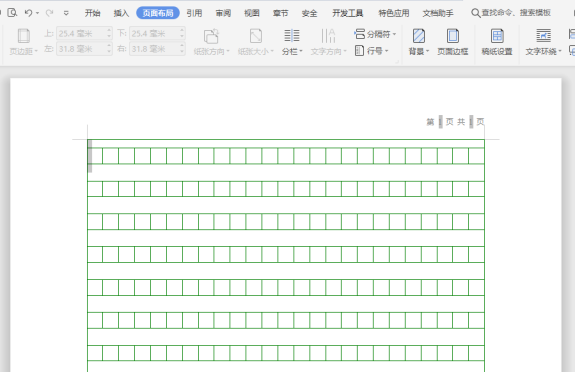Image resolution: width=576 pixels, height=373 pixels.
Task: Switch to the 开始 tab
Action: click(92, 13)
